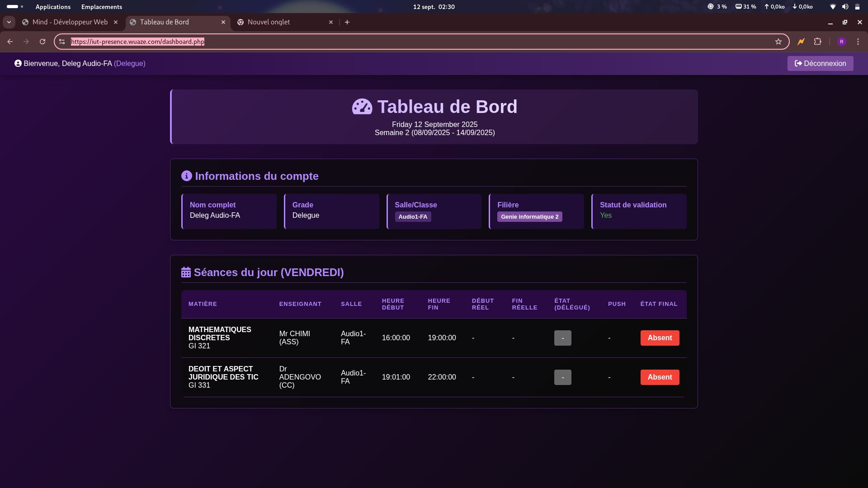Click the browser profile avatar R
The width and height of the screenshot is (868, 488).
842,41
